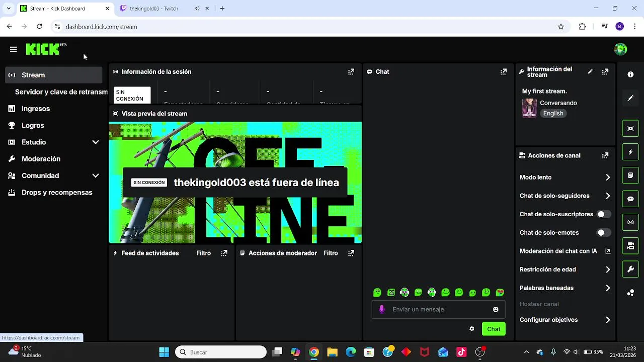Click the green Chat send button
This screenshot has width=644, height=362.
pos(494,329)
